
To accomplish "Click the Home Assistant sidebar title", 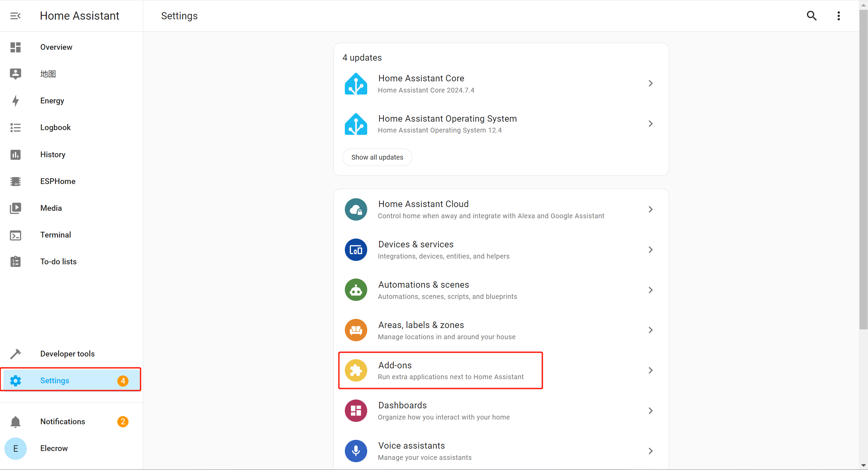I will click(x=79, y=16).
